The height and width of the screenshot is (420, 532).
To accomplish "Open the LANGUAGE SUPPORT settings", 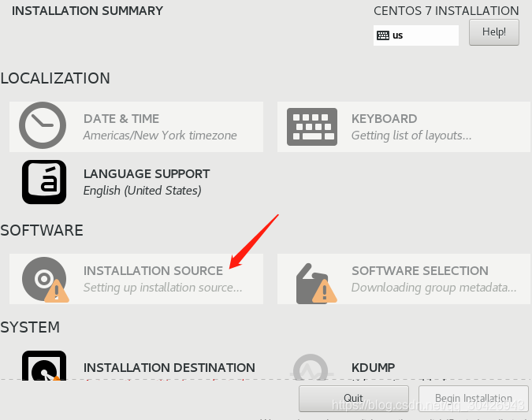I will [x=136, y=182].
